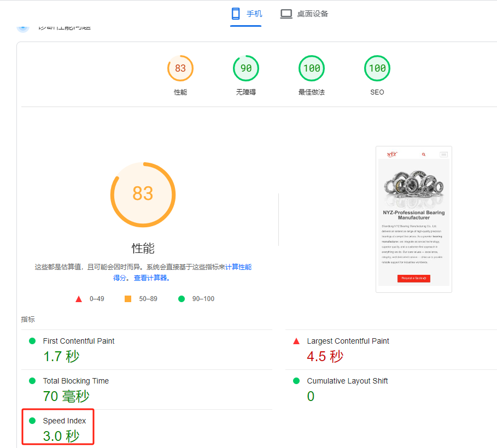Click the large 83 performance gauge
This screenshot has height=448, width=497.
click(x=143, y=194)
